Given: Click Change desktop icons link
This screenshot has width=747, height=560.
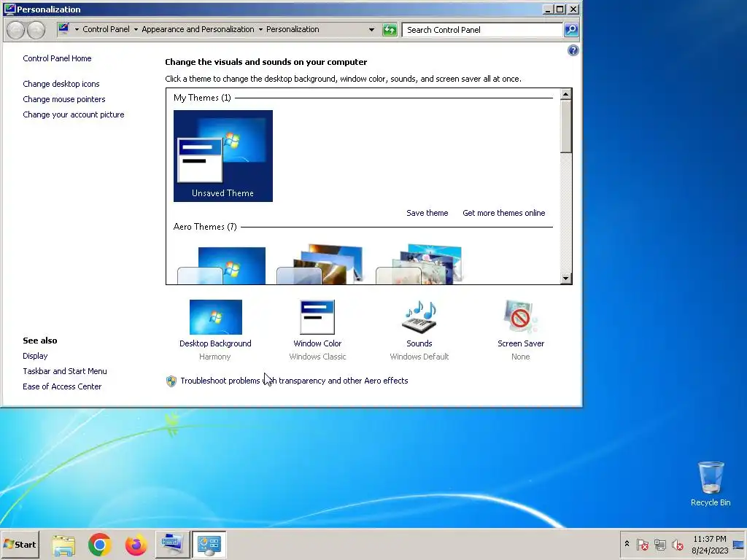Looking at the screenshot, I should [61, 84].
